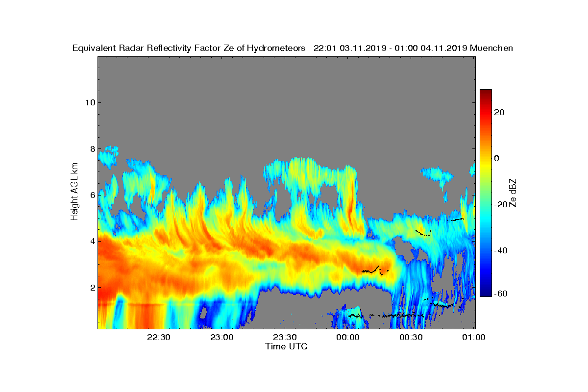Click the colorbar value '-60'

coord(500,294)
